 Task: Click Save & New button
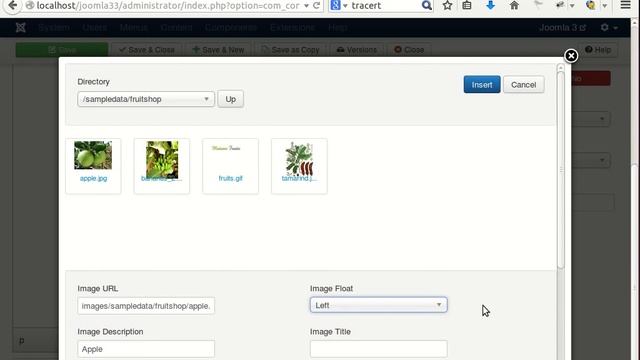(x=218, y=50)
